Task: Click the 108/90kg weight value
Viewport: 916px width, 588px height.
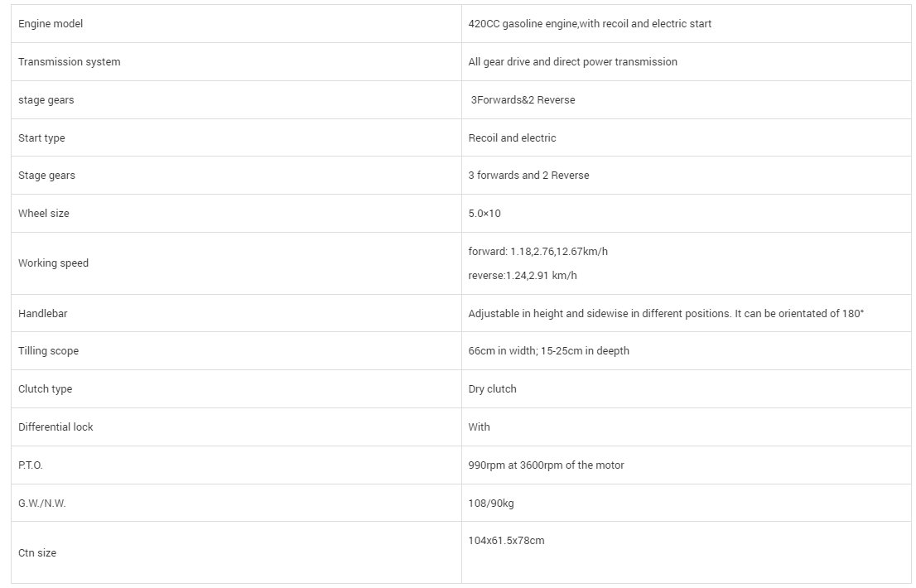Action: [491, 504]
